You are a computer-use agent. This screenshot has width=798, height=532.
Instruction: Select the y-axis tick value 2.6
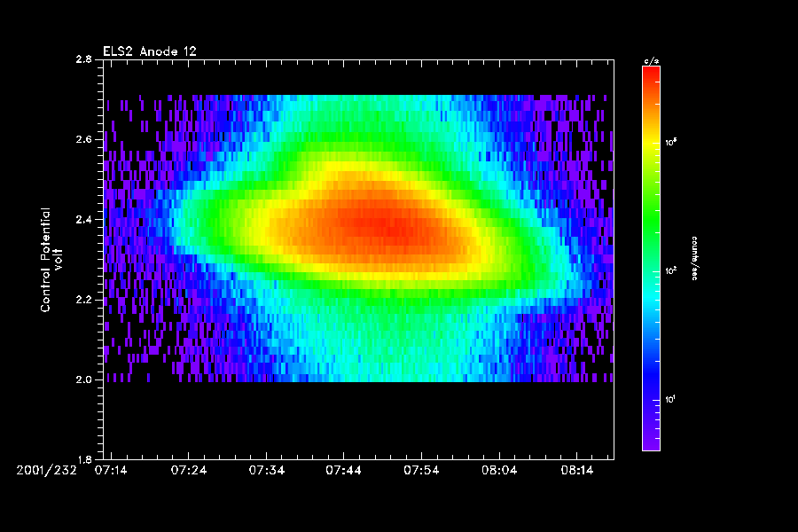[x=84, y=139]
